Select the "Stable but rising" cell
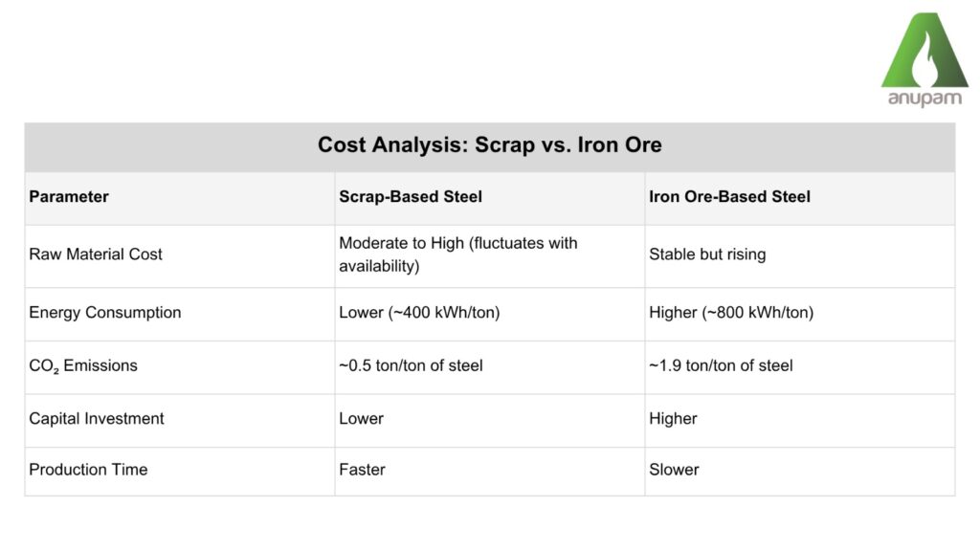The image size is (980, 551). (707, 254)
